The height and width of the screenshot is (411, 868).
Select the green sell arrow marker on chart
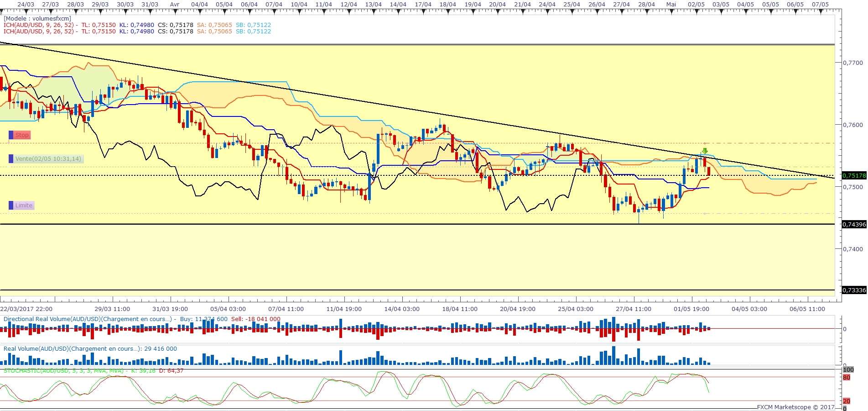pyautogui.click(x=705, y=151)
